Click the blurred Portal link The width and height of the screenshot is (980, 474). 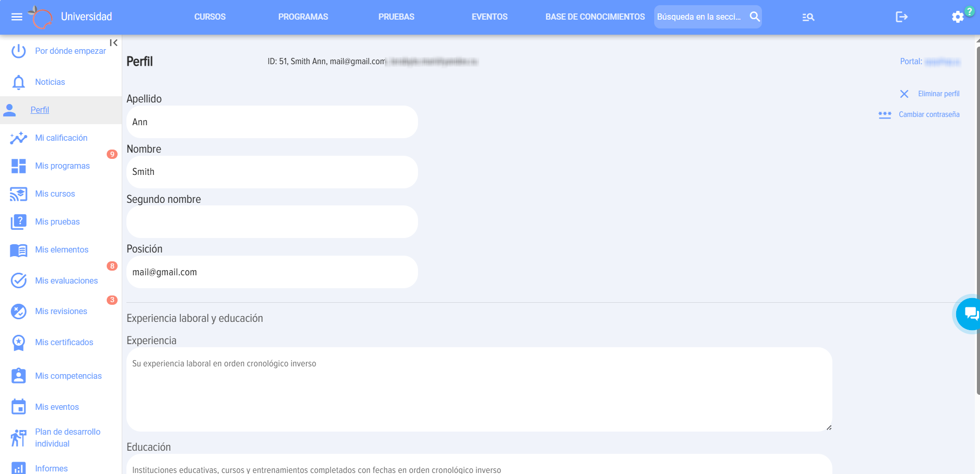(942, 62)
